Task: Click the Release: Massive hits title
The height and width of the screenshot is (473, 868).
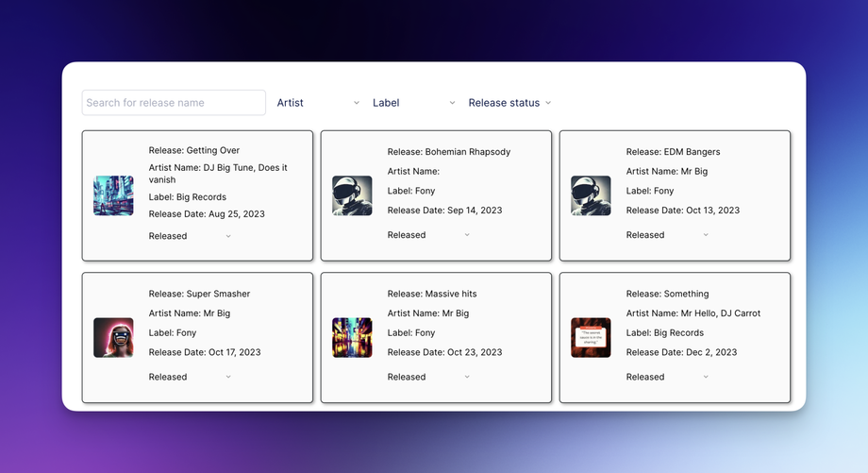Action: [x=432, y=294]
